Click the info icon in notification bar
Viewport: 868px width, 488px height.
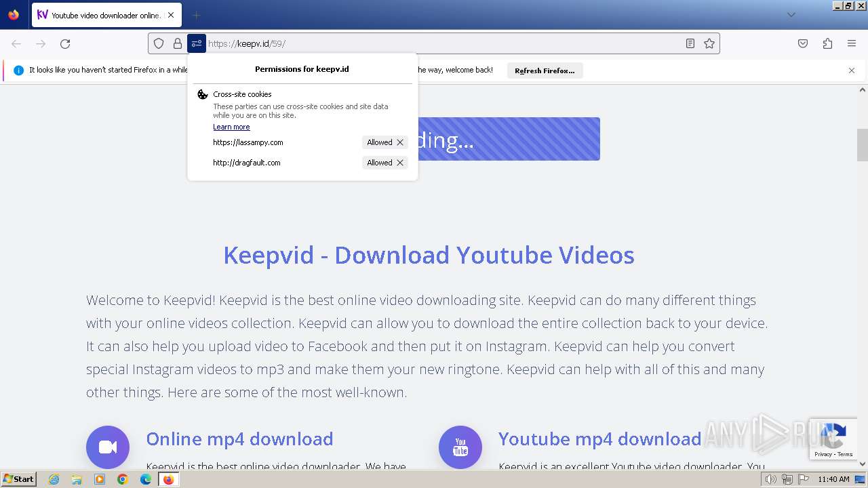point(18,70)
